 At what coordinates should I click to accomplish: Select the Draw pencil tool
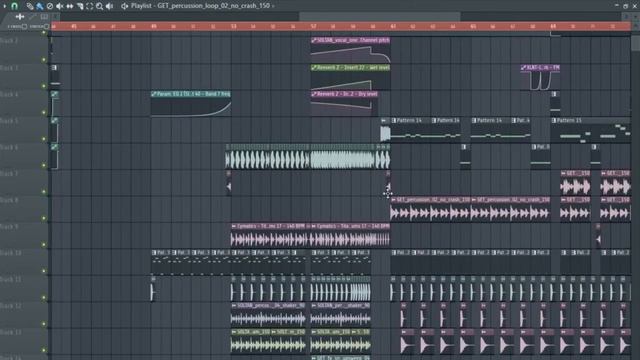point(30,6)
